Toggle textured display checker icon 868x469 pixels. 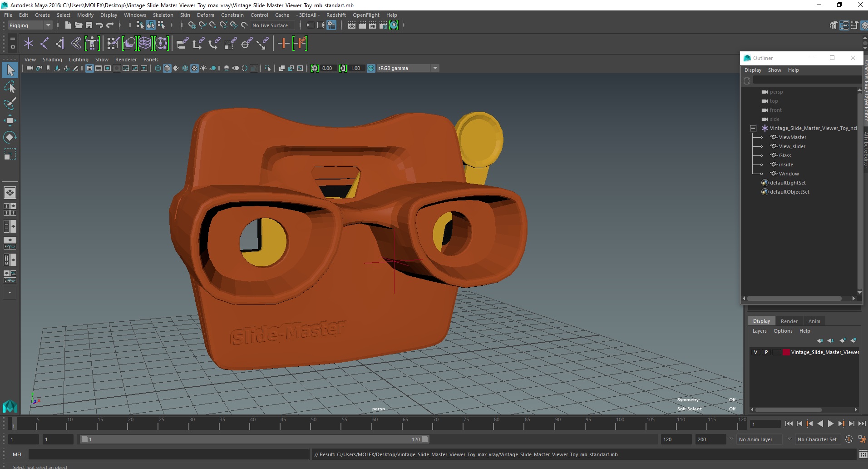click(x=194, y=68)
